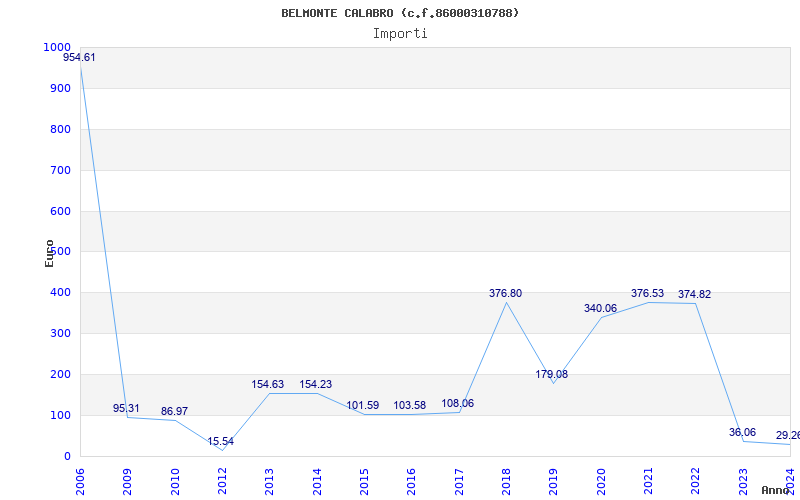800x500 pixels.
Task: Click the 1000 y-axis tick label
Action: pyautogui.click(x=57, y=47)
